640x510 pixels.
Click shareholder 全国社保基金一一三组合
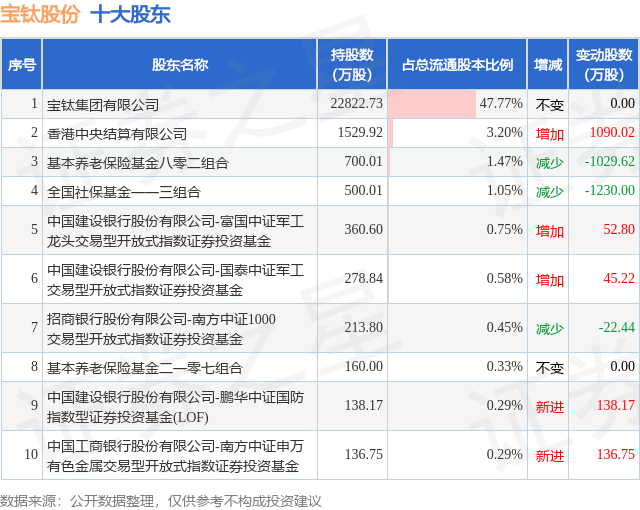pos(124,192)
